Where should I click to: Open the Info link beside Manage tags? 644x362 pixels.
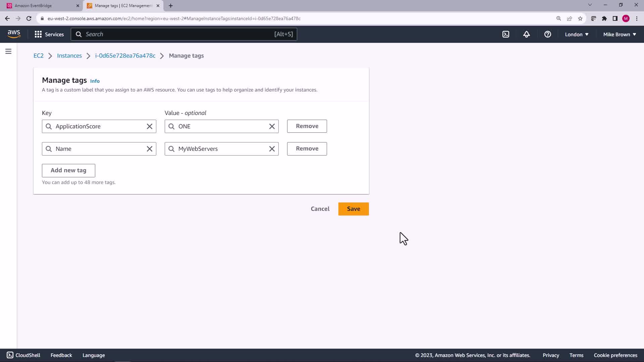point(95,81)
